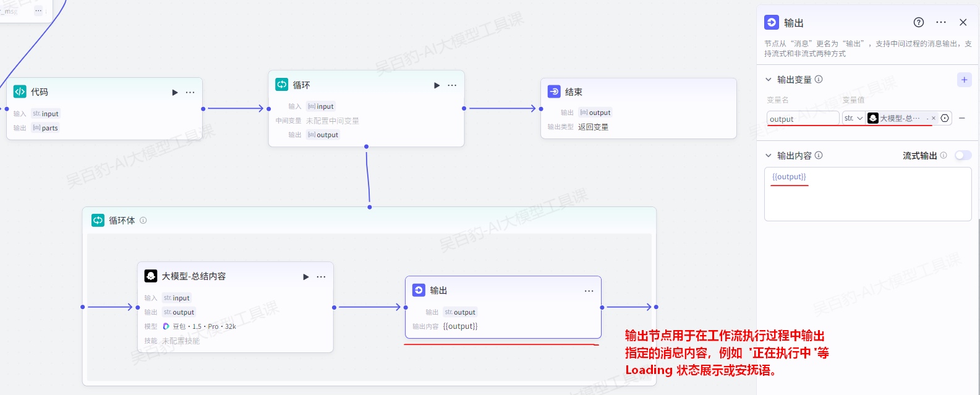
Task: Open the 代码 node more options menu
Action: pos(190,93)
